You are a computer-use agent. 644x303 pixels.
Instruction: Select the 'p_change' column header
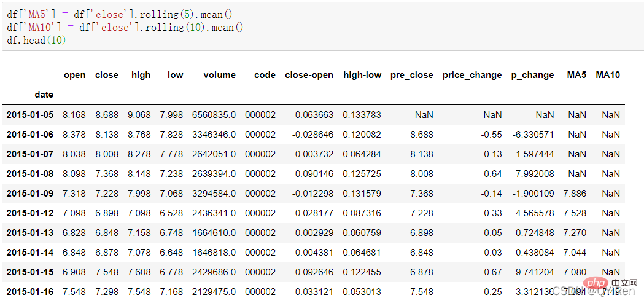tap(532, 75)
